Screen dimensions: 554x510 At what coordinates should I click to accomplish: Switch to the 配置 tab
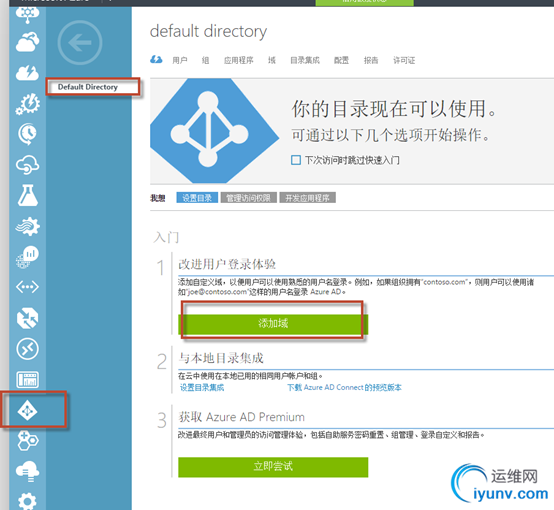[341, 60]
